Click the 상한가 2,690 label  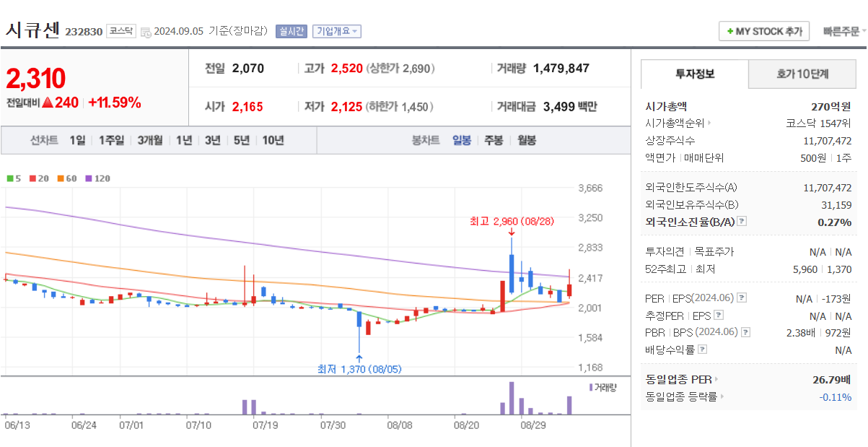pos(400,69)
